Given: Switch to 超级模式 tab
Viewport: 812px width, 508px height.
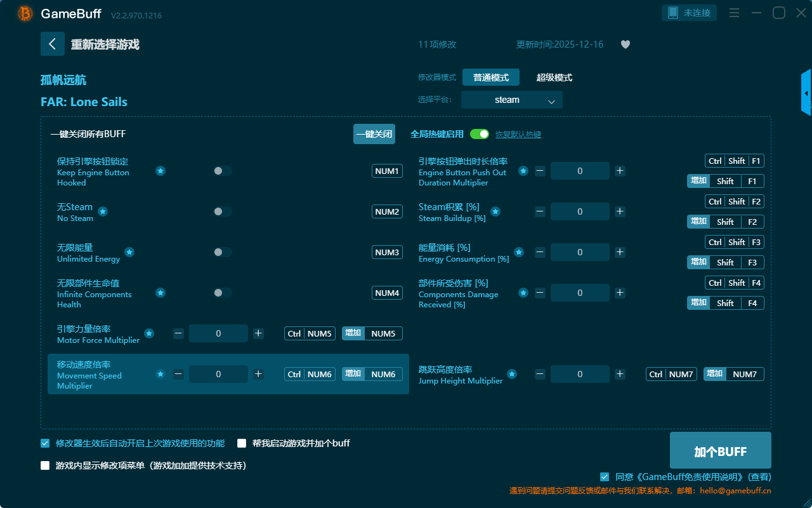Looking at the screenshot, I should (554, 77).
